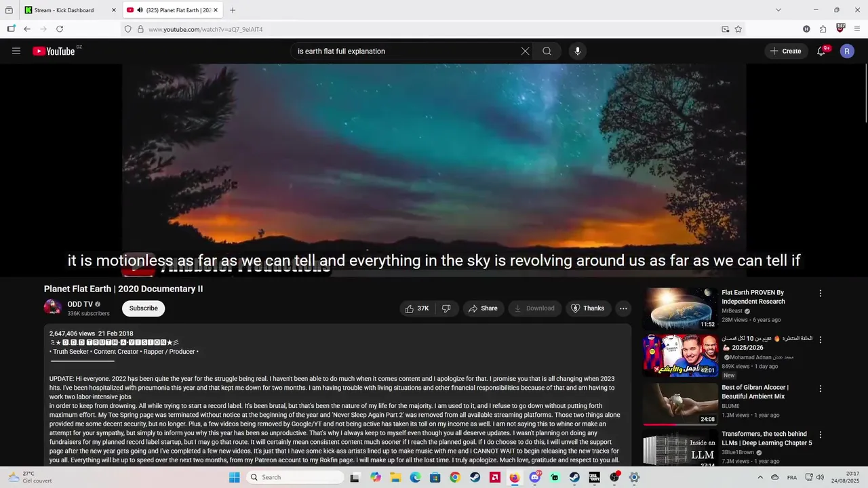Click the view count 2,647,406 views

[72, 333]
